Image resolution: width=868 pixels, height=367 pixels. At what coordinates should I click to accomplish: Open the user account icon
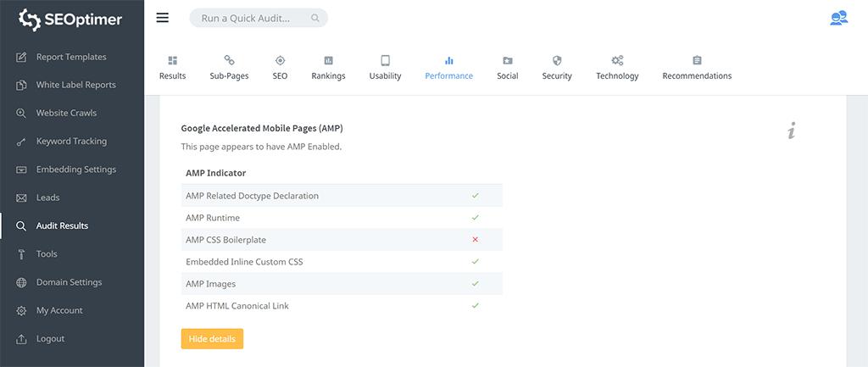tap(838, 18)
